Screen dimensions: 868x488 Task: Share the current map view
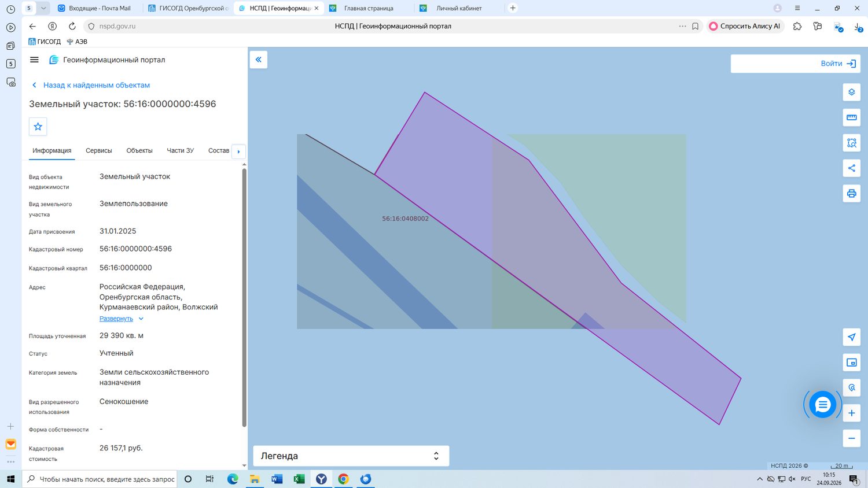tap(851, 168)
